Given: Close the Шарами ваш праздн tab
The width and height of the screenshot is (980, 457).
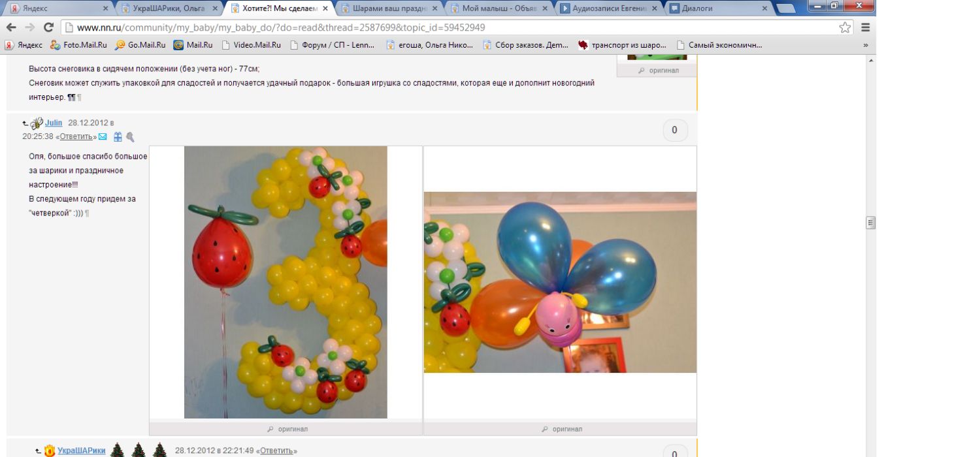Looking at the screenshot, I should (x=434, y=8).
